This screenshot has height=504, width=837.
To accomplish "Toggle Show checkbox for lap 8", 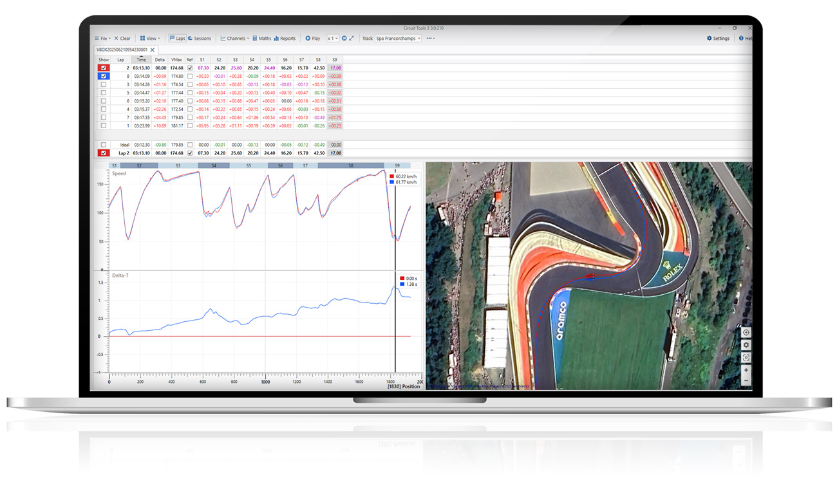I will [x=104, y=76].
